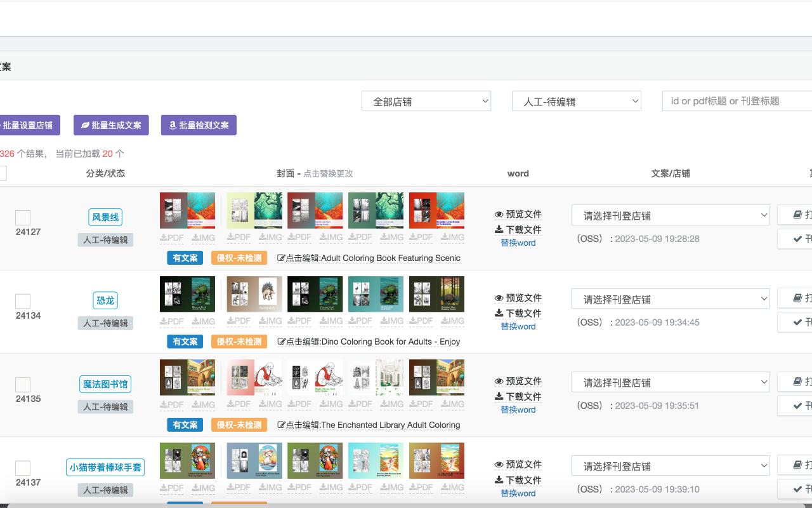The height and width of the screenshot is (508, 812).
Task: Click the leaf icon on the 批量生成文案 button
Action: pos(85,125)
